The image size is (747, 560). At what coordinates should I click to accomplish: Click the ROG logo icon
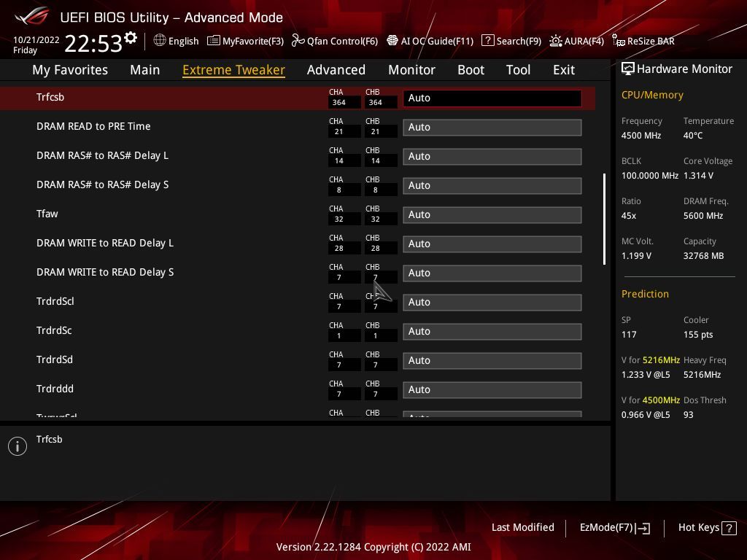click(32, 17)
